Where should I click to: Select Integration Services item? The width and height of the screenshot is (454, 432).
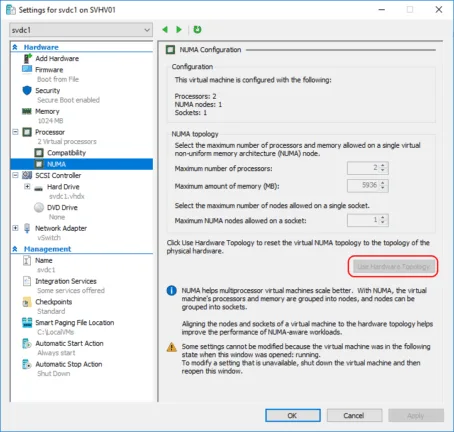coord(66,281)
